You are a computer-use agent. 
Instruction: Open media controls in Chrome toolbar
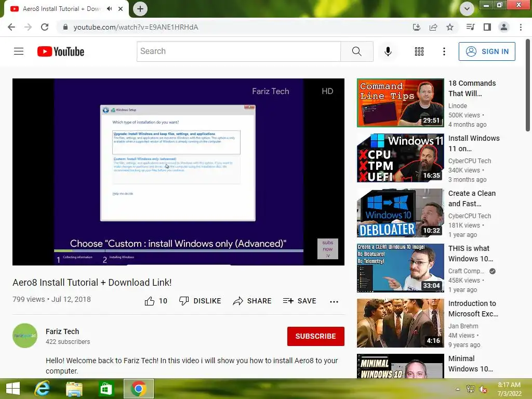[470, 27]
